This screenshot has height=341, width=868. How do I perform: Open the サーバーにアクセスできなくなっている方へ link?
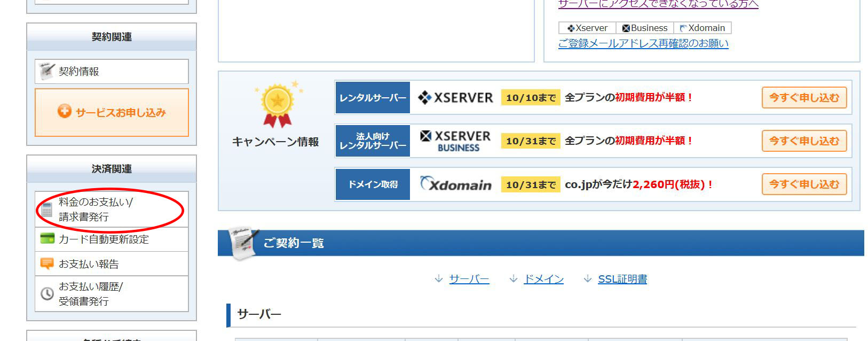point(658,4)
